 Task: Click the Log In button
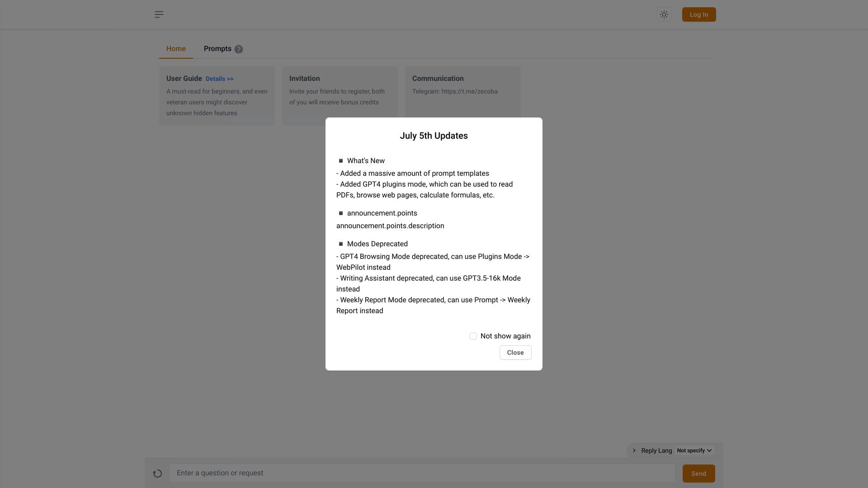pyautogui.click(x=698, y=14)
